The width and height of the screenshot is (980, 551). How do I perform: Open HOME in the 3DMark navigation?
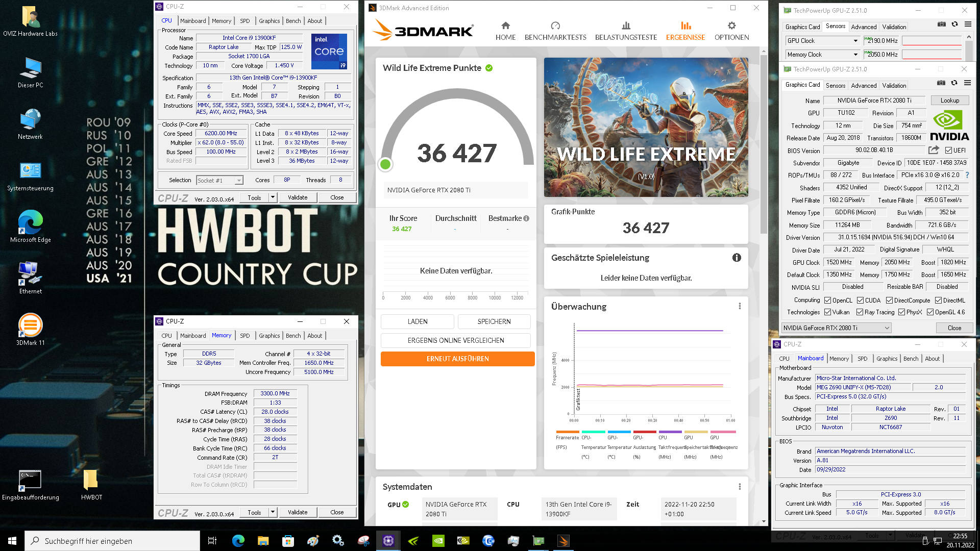point(505,31)
